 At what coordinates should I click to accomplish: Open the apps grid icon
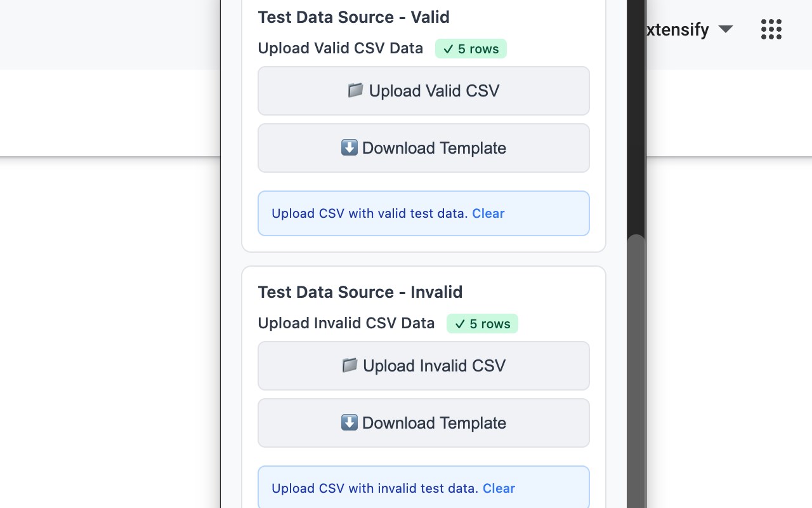(771, 29)
